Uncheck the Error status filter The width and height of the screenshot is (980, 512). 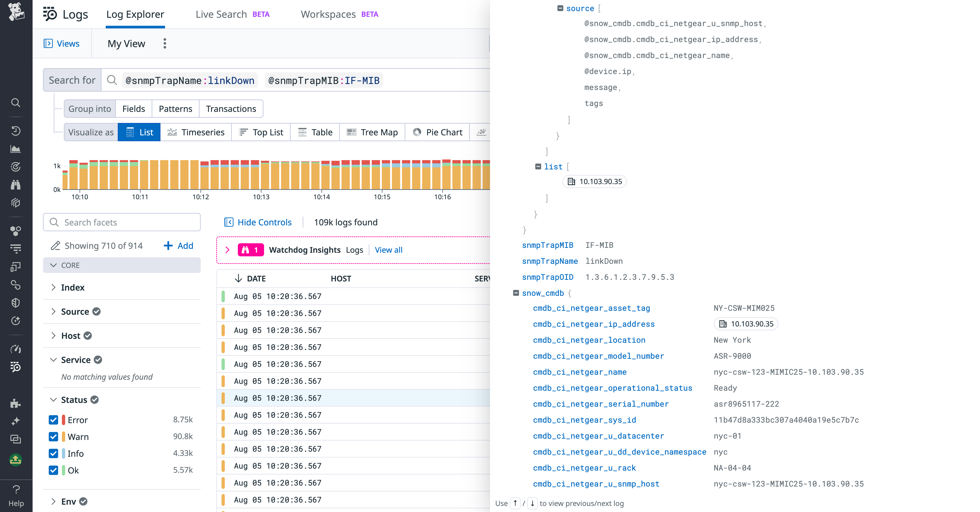coord(53,420)
